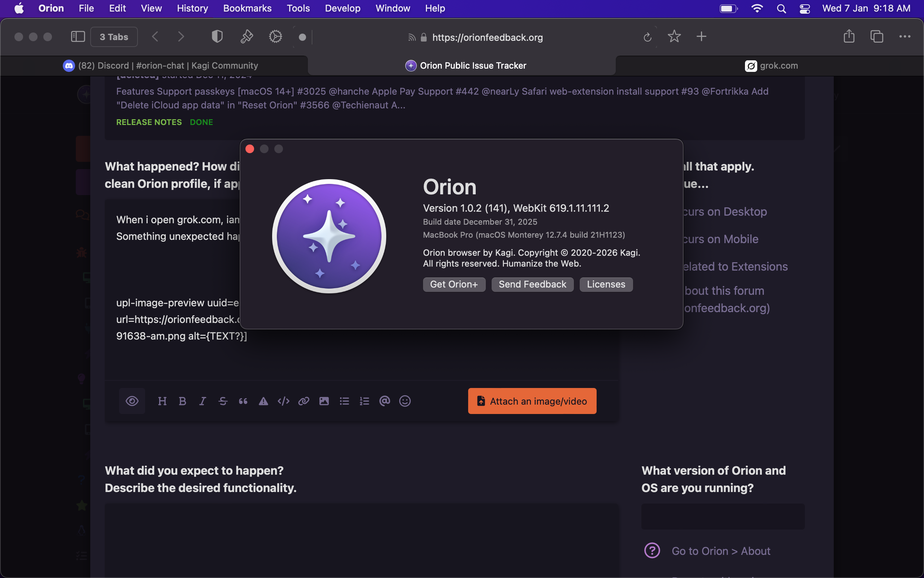Toggle preview with eye icon

132,401
